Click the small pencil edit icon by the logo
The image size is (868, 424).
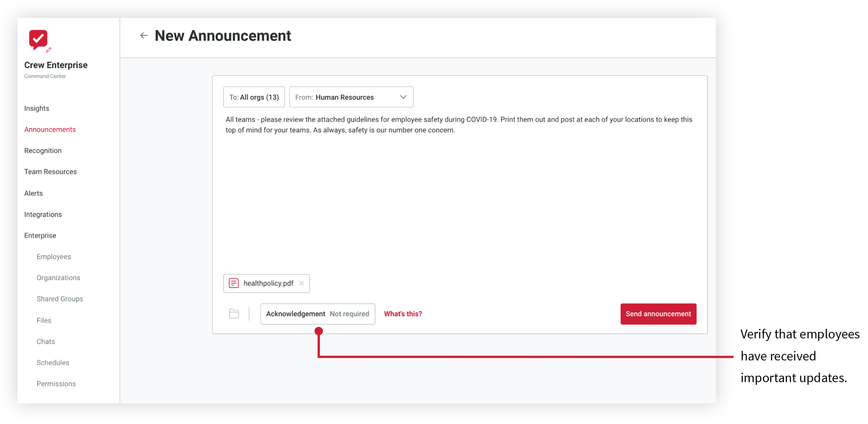click(x=49, y=50)
